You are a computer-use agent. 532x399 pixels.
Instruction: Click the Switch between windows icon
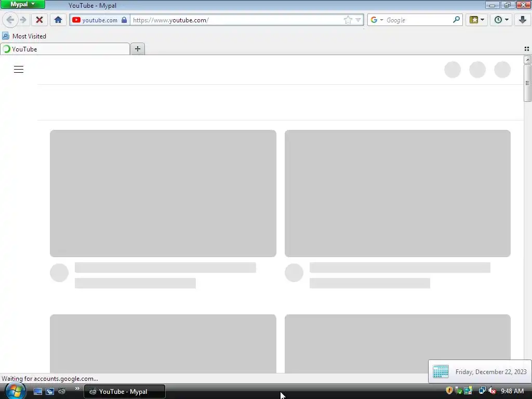point(50,392)
